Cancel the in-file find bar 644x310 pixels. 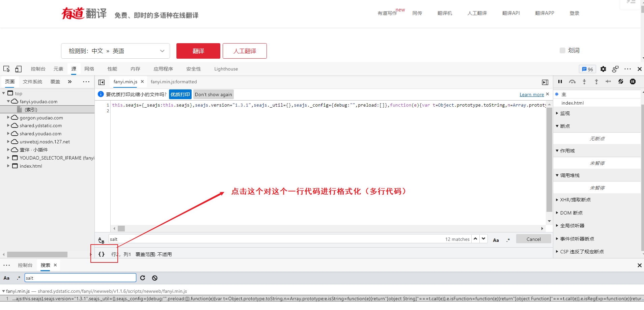534,239
